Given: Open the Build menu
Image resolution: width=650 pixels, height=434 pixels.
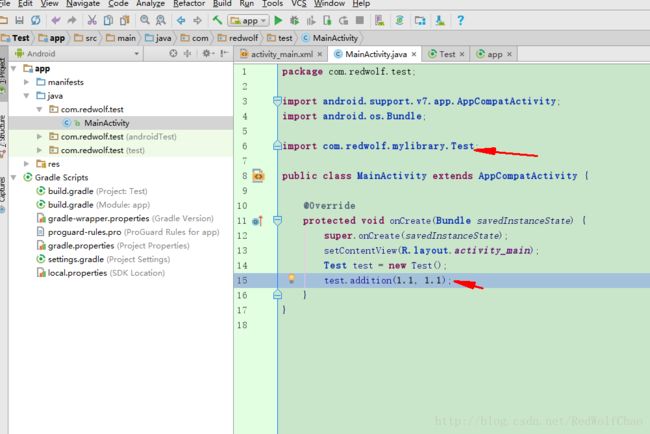Looking at the screenshot, I should click(222, 3).
